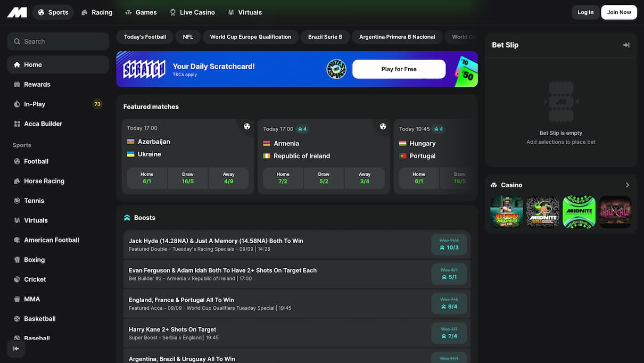Collapse the sidebar with arrow icon
Image resolution: width=644 pixels, height=363 pixels.
click(16, 349)
